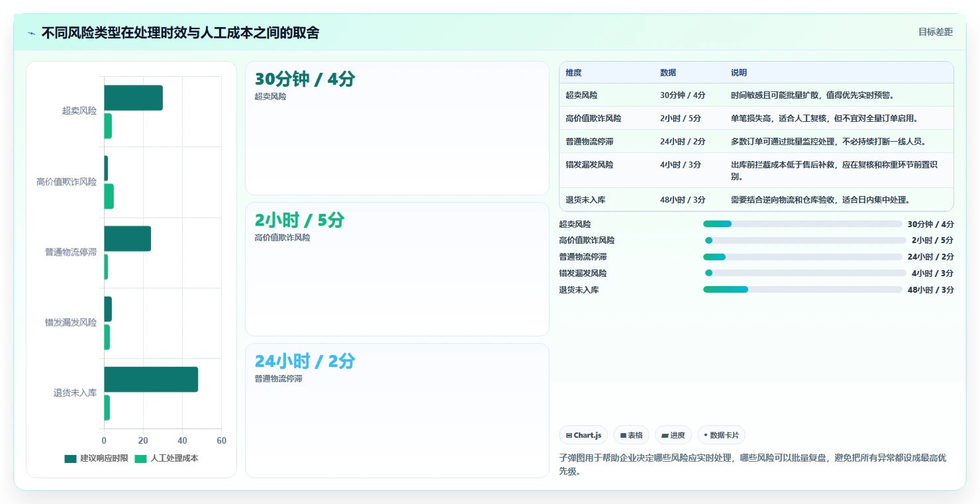Image resolution: width=980 pixels, height=504 pixels.
Task: Click the big 2小时 / 5分 card value
Action: [299, 221]
